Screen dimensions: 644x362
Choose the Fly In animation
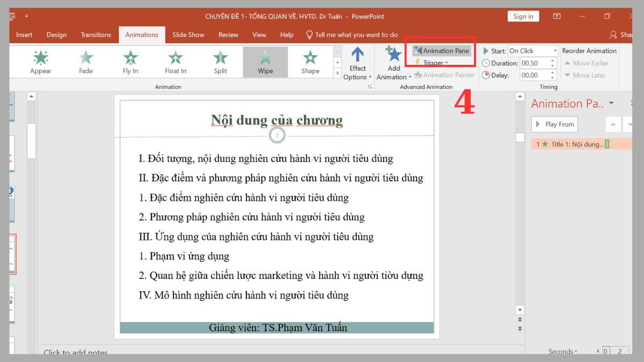pos(130,60)
